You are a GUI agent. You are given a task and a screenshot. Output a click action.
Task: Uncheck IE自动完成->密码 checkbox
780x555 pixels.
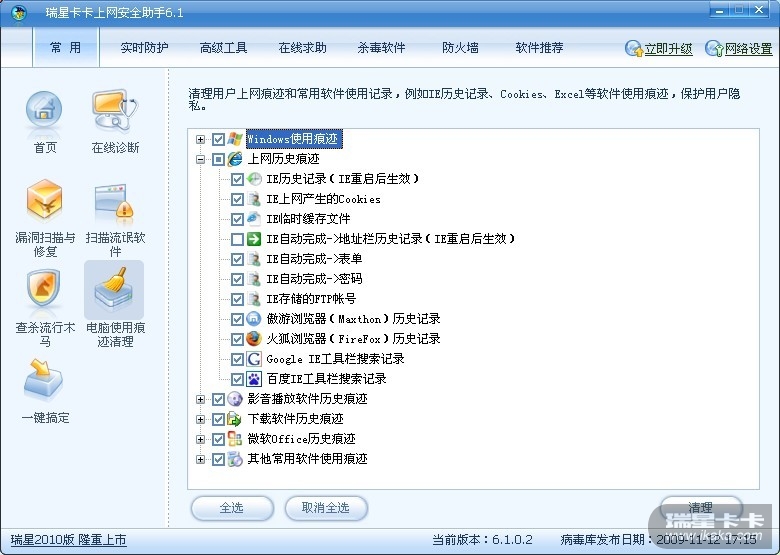coord(237,278)
